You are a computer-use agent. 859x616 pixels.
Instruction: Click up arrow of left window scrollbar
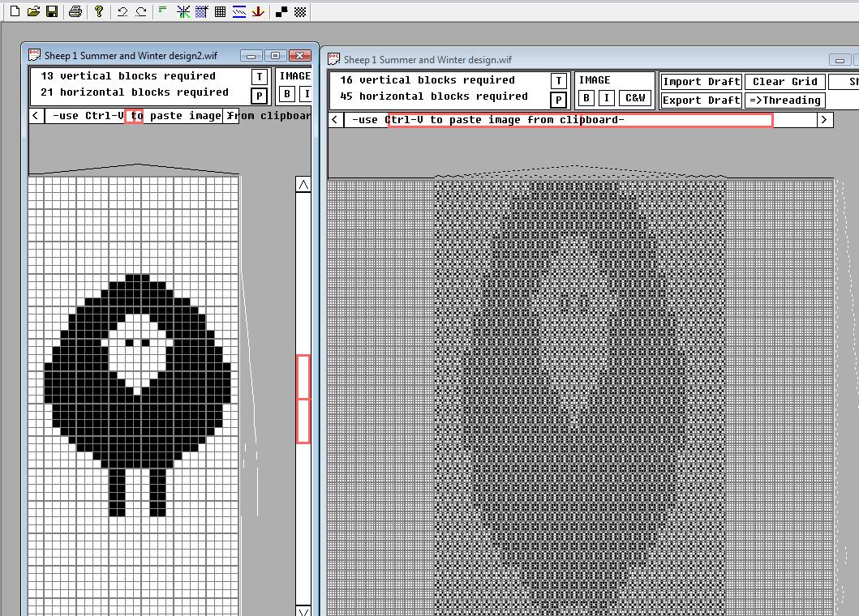(303, 185)
